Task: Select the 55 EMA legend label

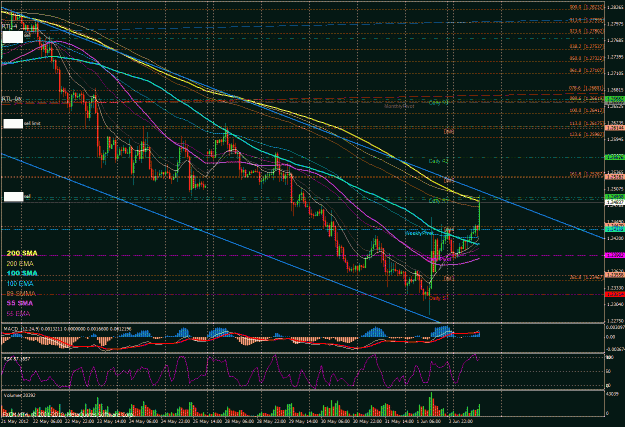Action: click(18, 314)
